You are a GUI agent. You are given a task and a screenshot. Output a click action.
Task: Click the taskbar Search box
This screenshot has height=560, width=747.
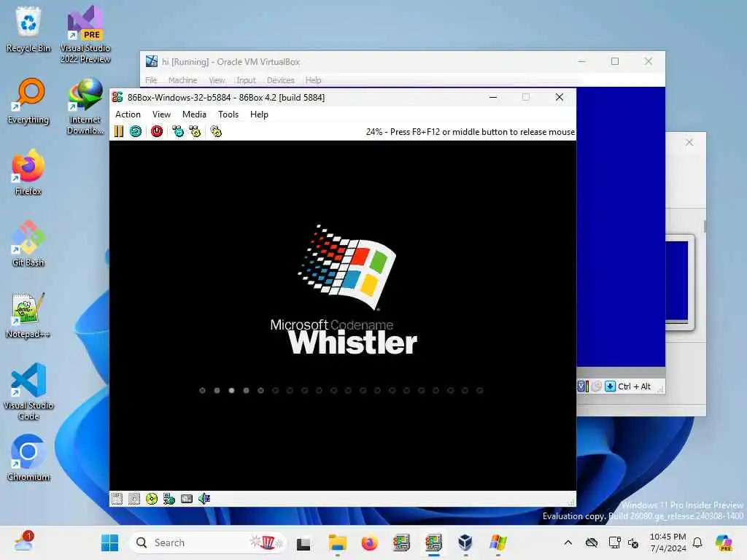pos(208,542)
